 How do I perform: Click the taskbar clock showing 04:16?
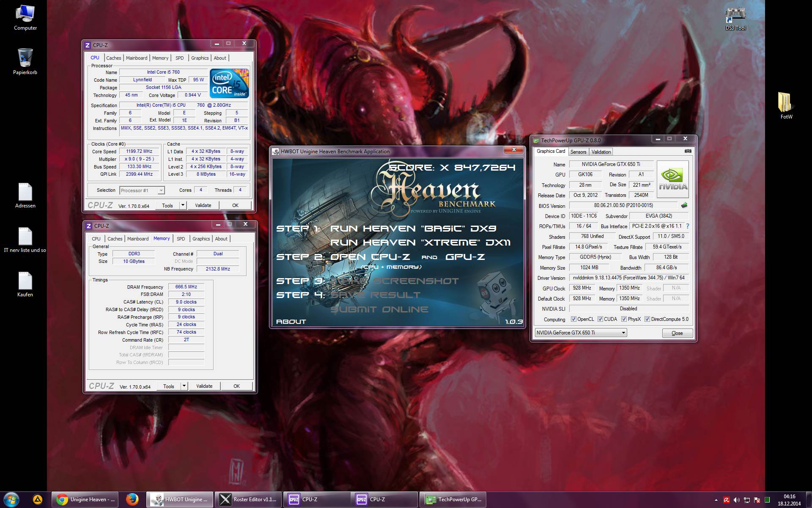click(x=789, y=500)
